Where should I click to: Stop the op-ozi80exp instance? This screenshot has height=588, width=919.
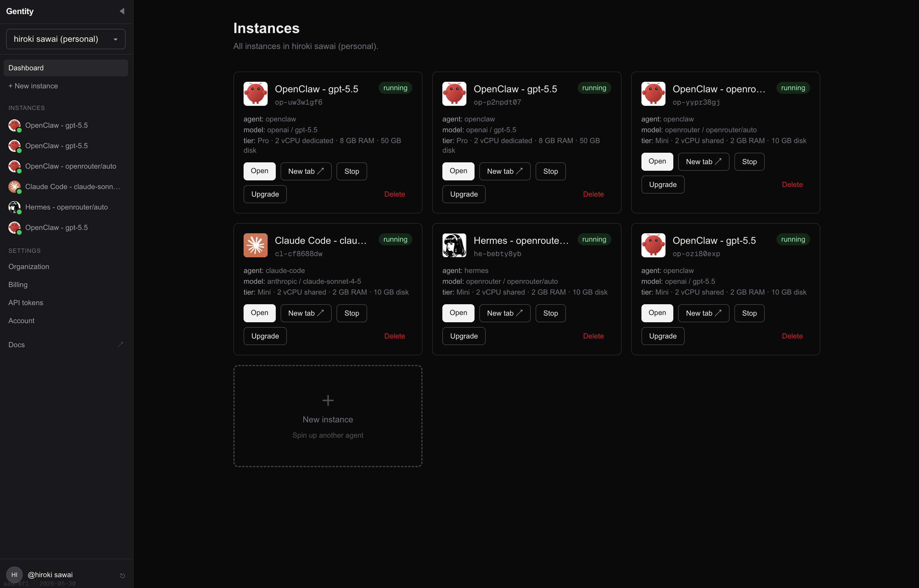pyautogui.click(x=749, y=313)
